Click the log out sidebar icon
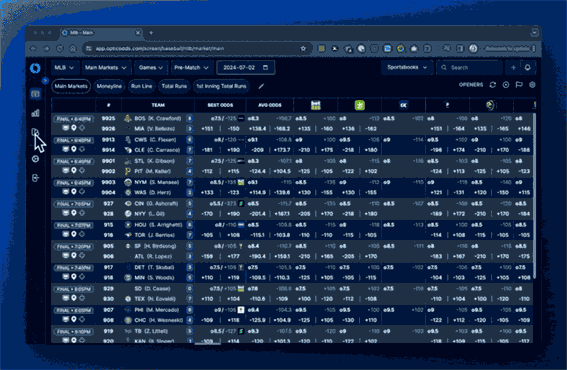567x370 pixels. [35, 178]
